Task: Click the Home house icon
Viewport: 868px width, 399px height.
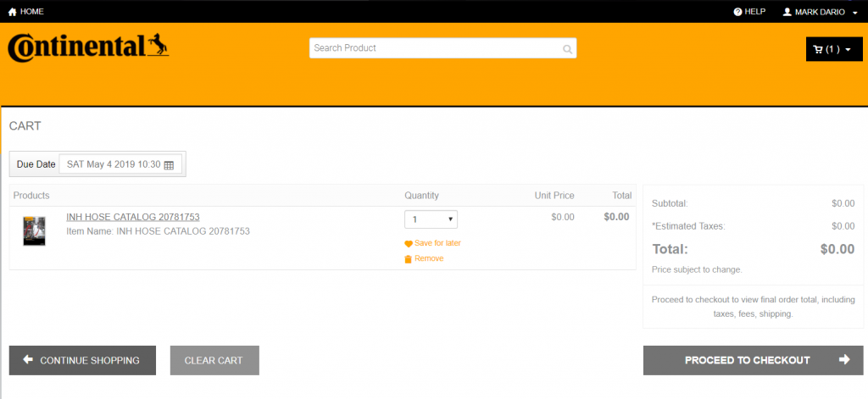Action: point(12,12)
